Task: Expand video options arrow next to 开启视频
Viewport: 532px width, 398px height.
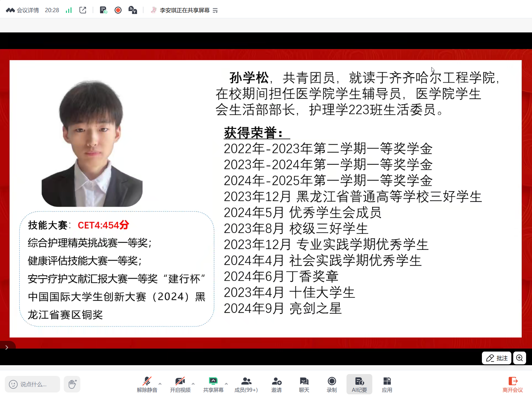Action: (193, 384)
